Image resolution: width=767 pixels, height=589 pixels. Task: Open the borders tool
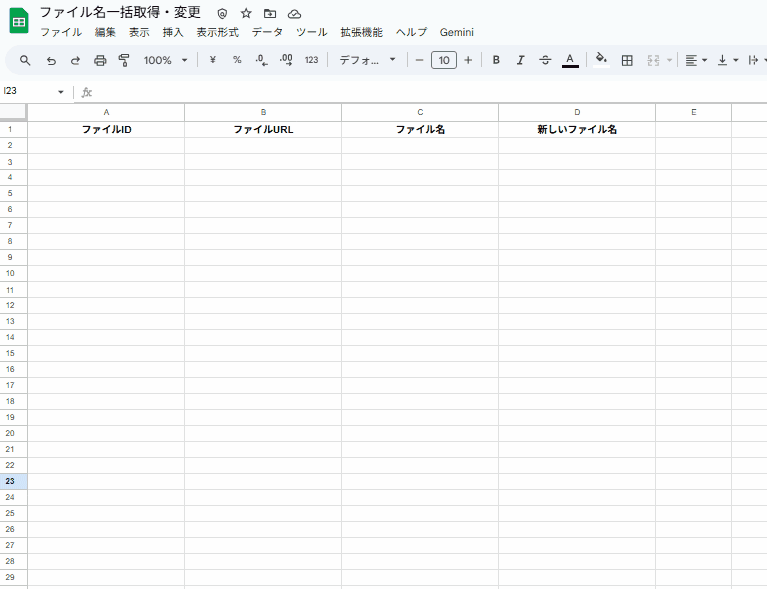(627, 60)
